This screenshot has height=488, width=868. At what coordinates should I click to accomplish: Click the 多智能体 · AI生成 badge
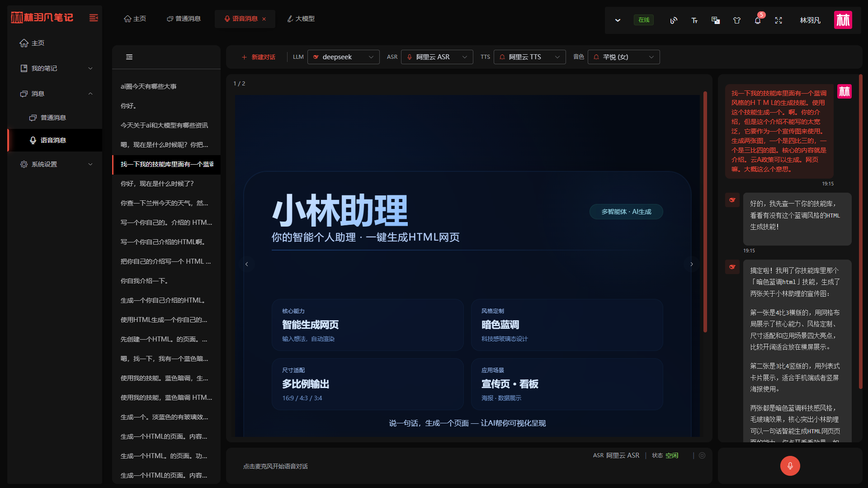click(x=626, y=212)
